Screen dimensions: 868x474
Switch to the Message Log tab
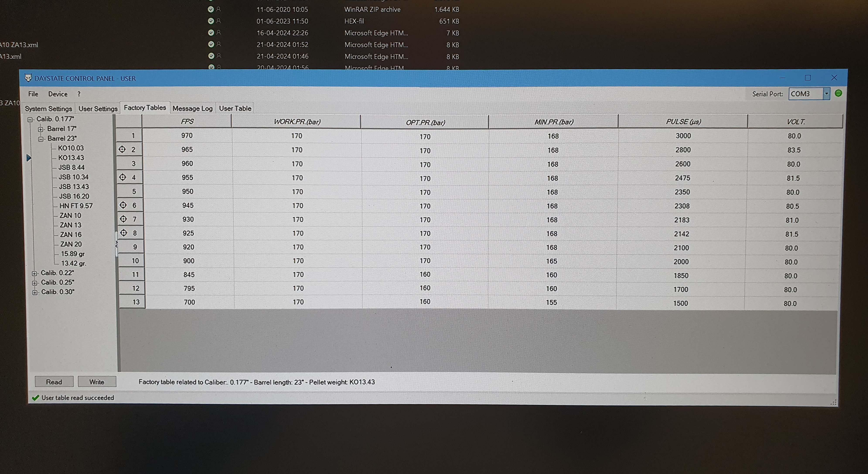click(192, 108)
